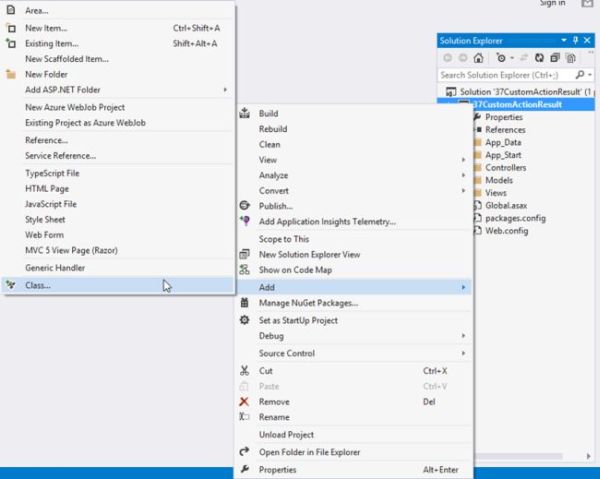
Task: Pin the Solution Explorer panel
Action: tap(576, 40)
